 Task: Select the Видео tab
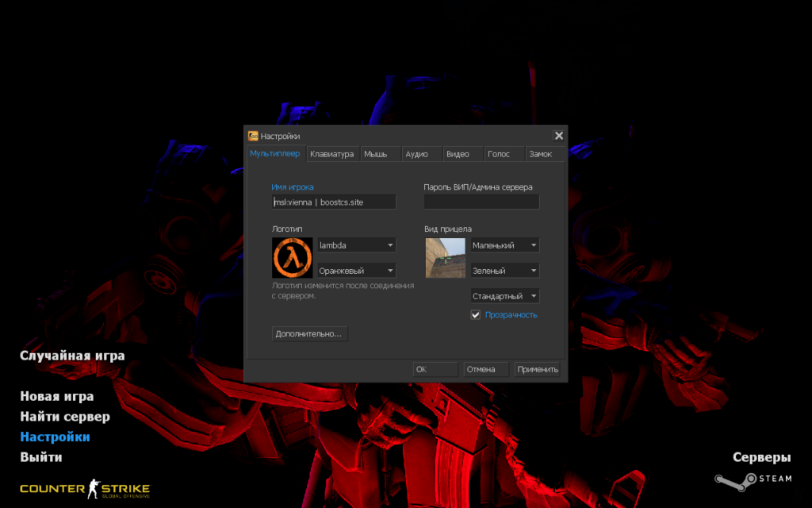pyautogui.click(x=463, y=154)
